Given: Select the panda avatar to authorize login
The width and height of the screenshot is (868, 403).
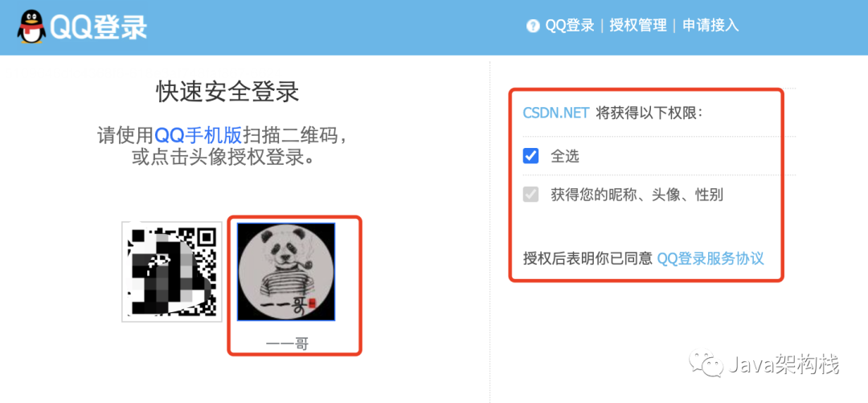Looking at the screenshot, I should pos(286,272).
